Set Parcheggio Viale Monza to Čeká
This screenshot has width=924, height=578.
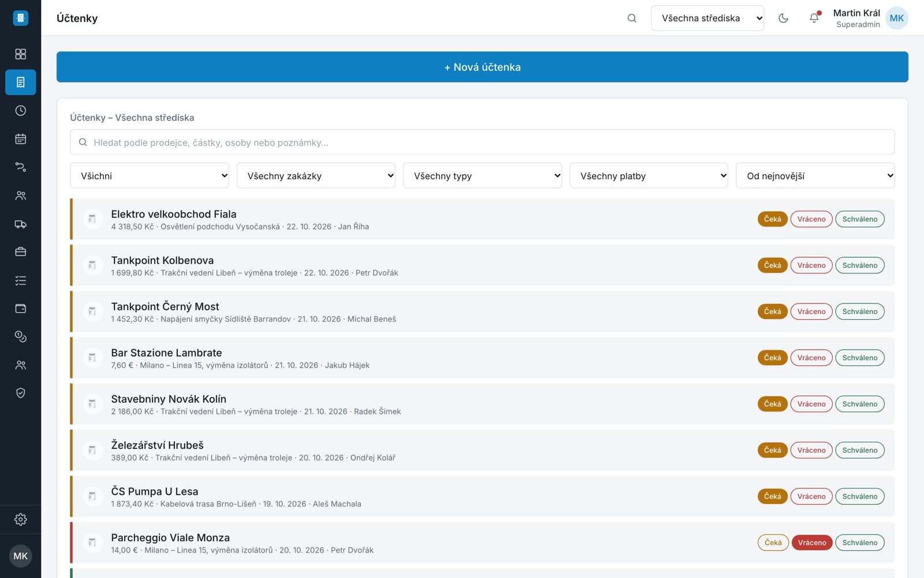click(773, 543)
